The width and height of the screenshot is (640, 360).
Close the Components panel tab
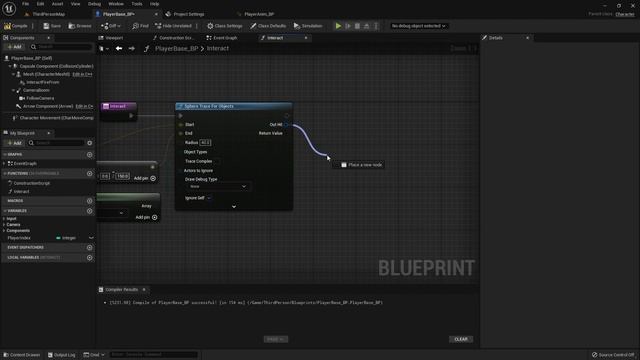click(x=48, y=38)
